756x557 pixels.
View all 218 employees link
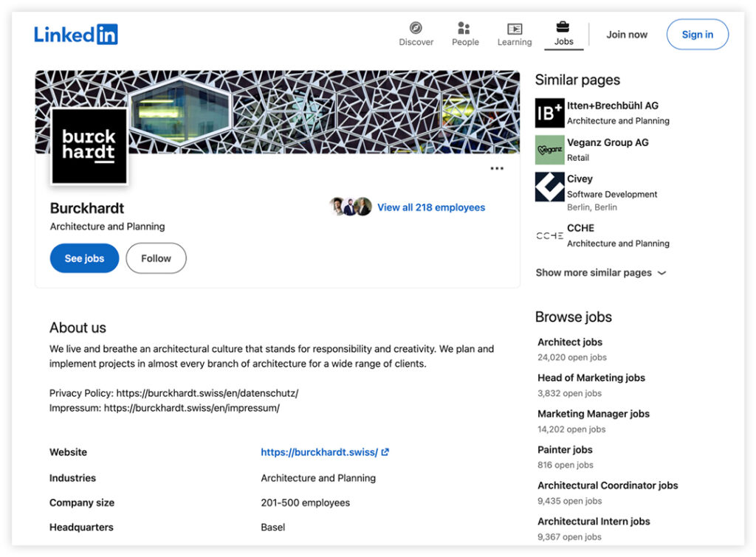click(x=430, y=207)
